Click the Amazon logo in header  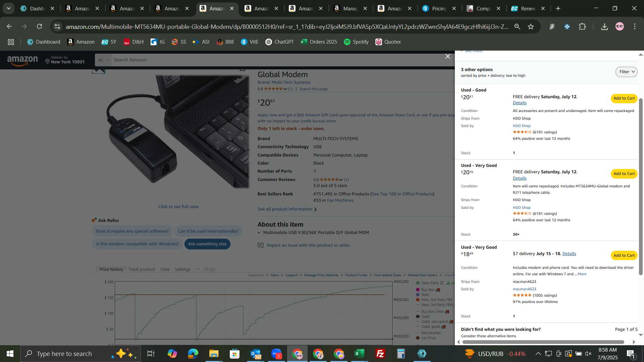22,60
